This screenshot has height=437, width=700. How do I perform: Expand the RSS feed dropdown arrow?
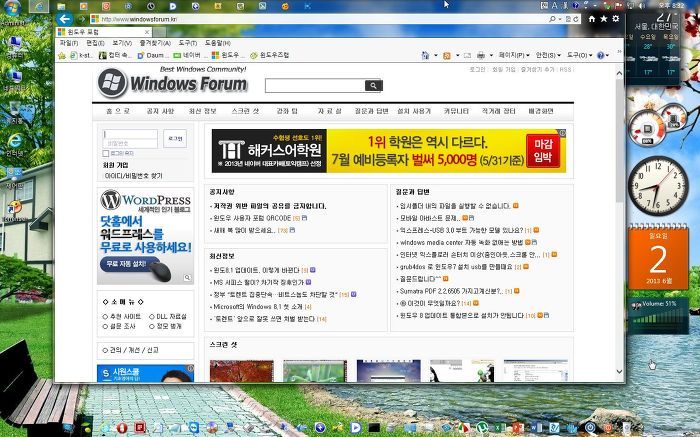click(458, 55)
